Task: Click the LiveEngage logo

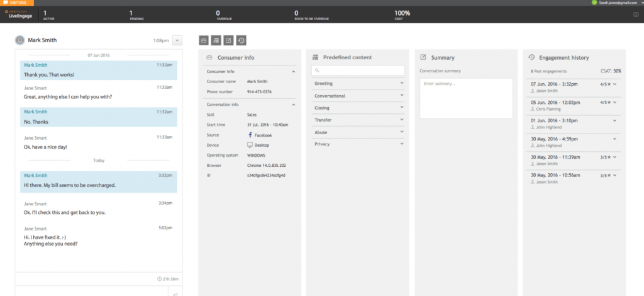Action: click(19, 14)
